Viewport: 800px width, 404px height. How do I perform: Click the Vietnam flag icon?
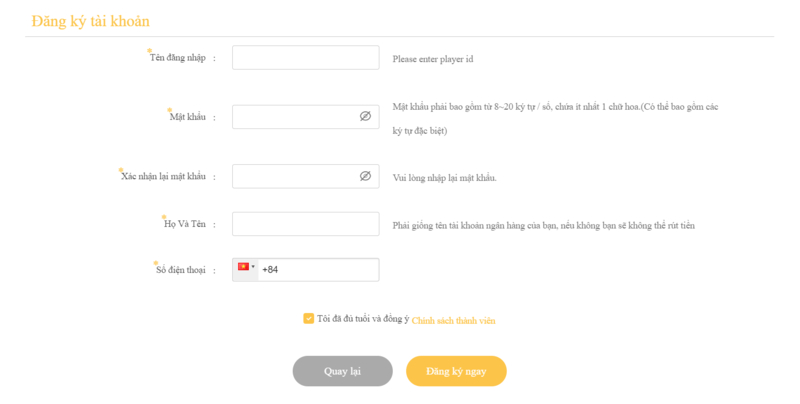pyautogui.click(x=243, y=266)
